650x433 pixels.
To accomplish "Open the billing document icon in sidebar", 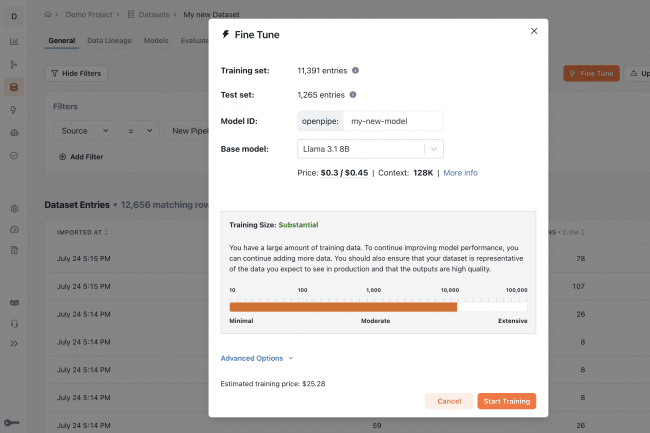I will tap(14, 250).
